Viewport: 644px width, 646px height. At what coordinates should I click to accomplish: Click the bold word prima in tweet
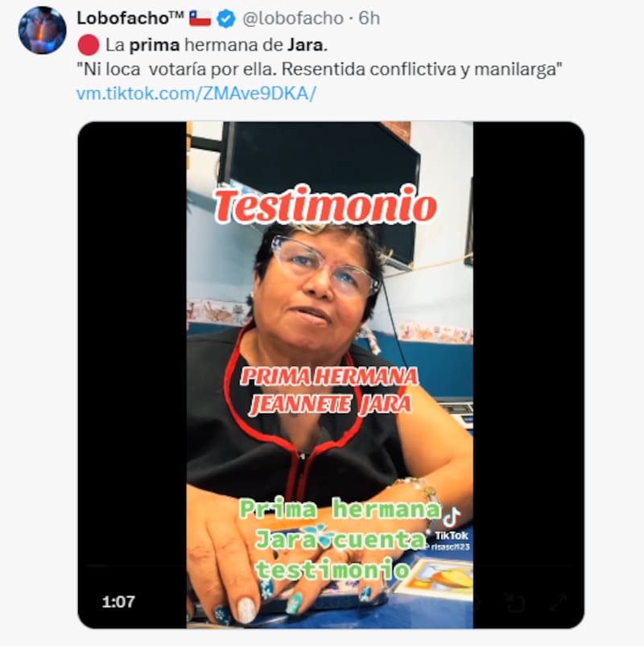155,45
